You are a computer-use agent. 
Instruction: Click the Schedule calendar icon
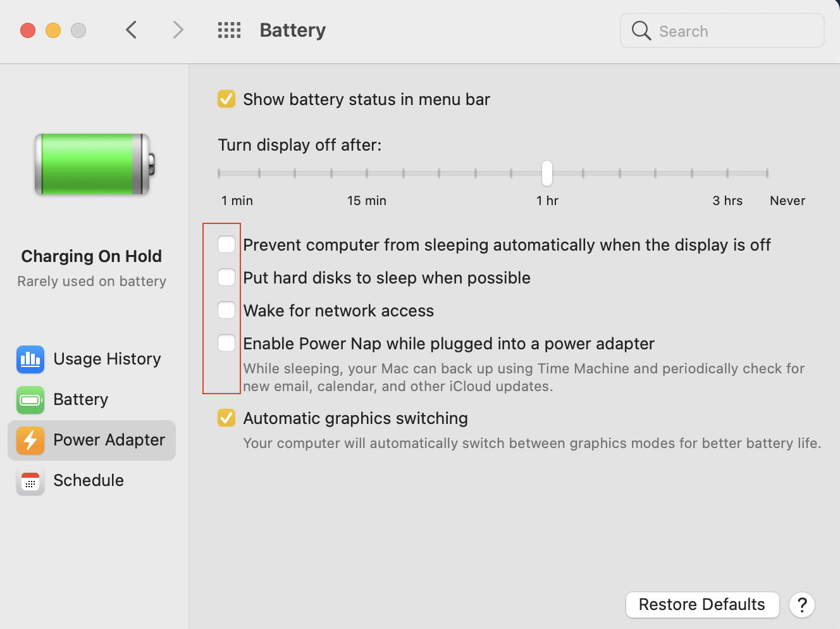tap(30, 481)
